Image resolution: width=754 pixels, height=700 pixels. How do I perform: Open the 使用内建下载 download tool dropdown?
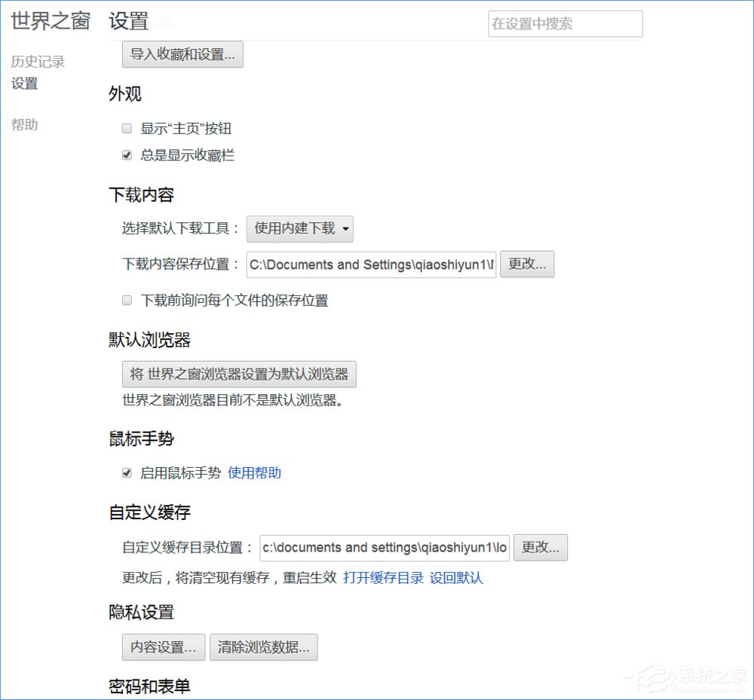coord(299,229)
